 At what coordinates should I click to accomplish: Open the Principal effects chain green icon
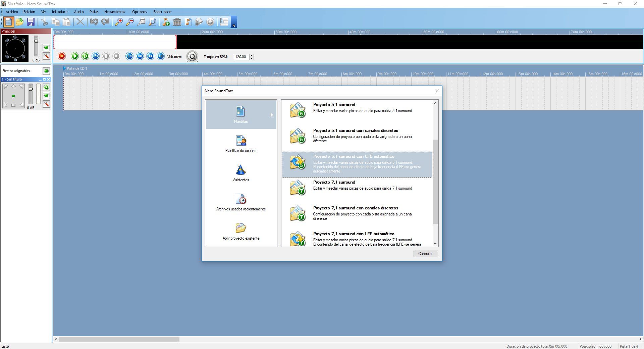click(46, 48)
